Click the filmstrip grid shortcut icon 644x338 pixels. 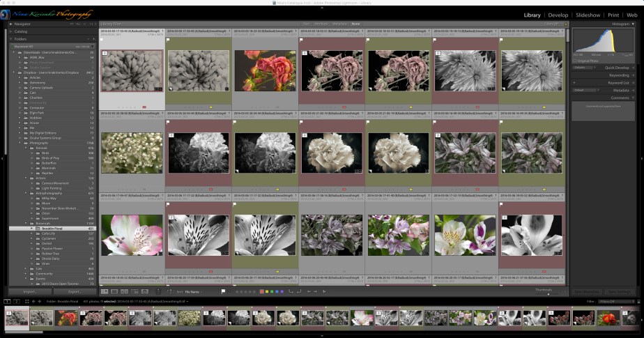click(26, 301)
